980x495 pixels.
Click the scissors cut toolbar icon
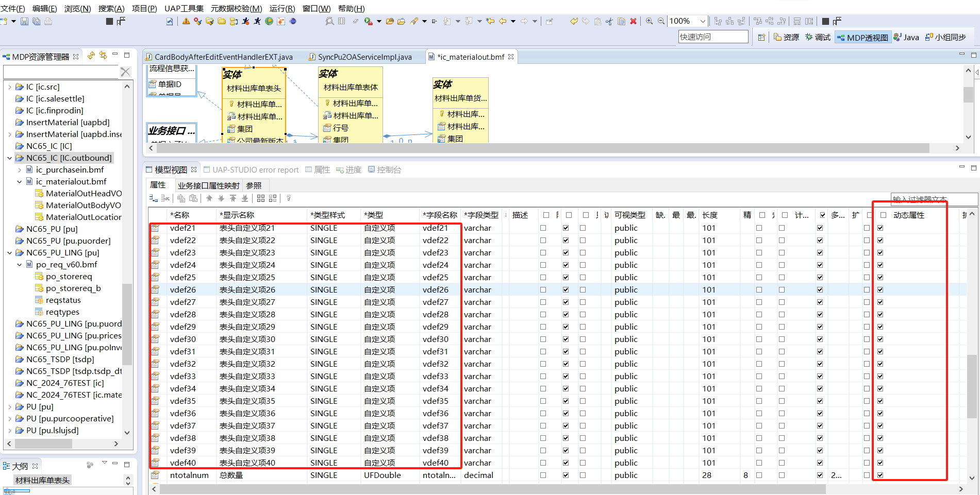(609, 21)
